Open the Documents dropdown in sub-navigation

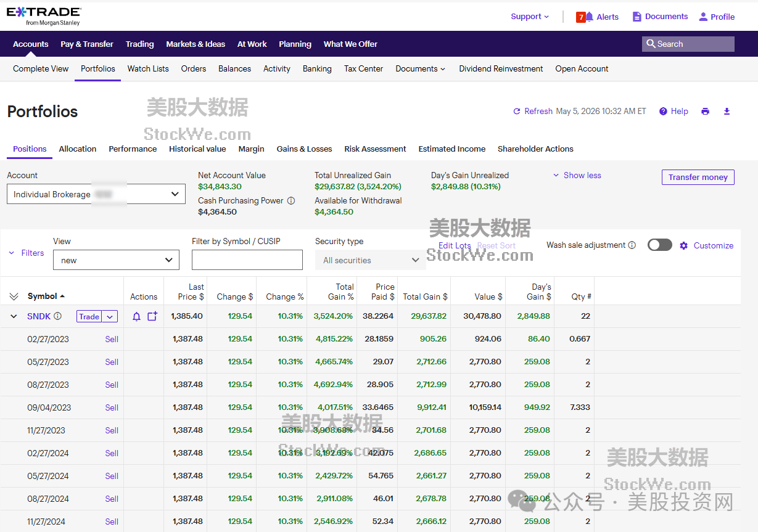click(420, 69)
